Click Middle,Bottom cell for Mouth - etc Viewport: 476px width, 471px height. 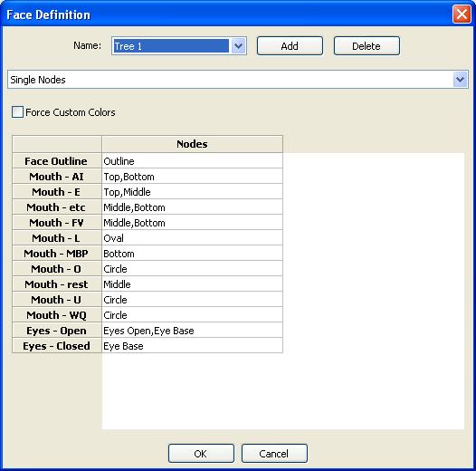192,207
